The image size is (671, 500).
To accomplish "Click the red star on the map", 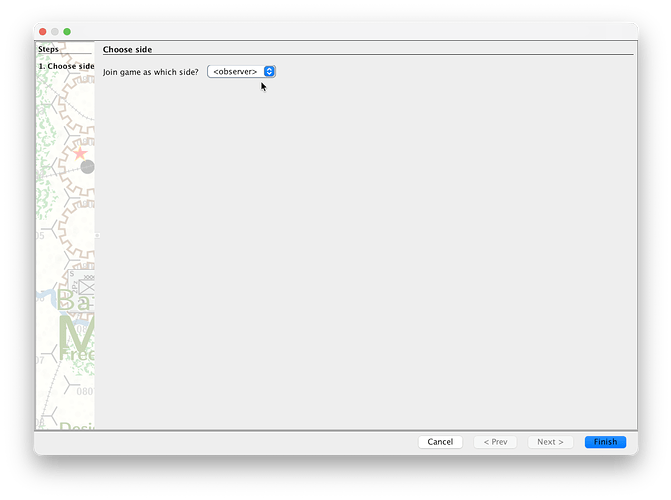I will pyautogui.click(x=80, y=153).
